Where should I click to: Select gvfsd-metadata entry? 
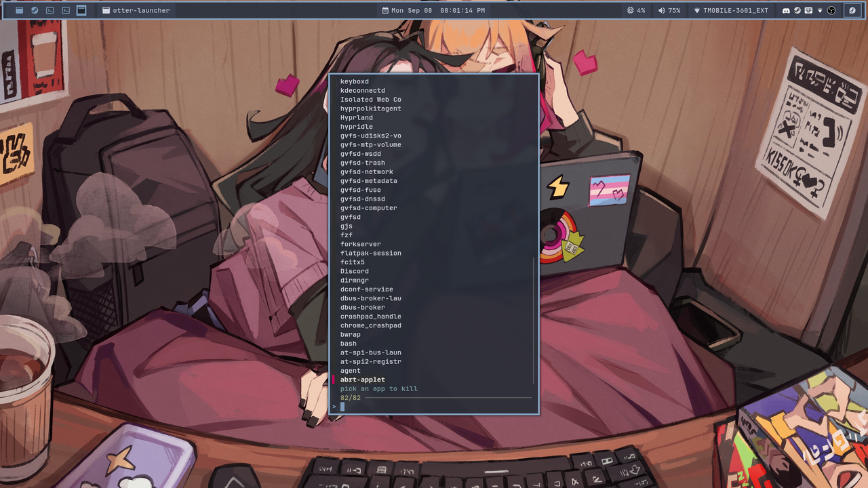click(369, 181)
